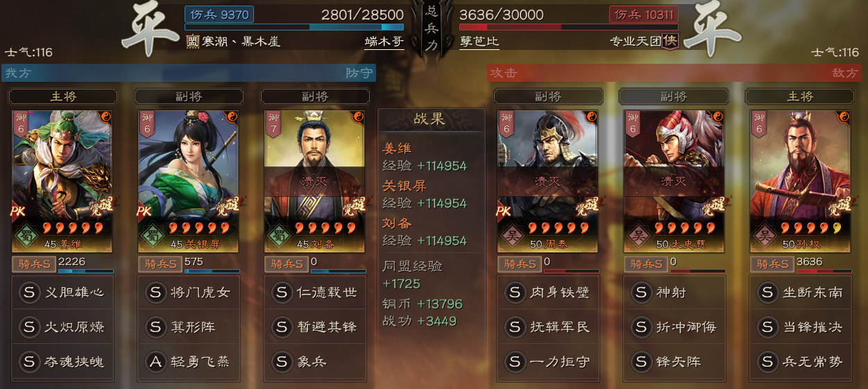The height and width of the screenshot is (389, 868).
Task: Select the 仁德载世 skill
Action: 315,293
